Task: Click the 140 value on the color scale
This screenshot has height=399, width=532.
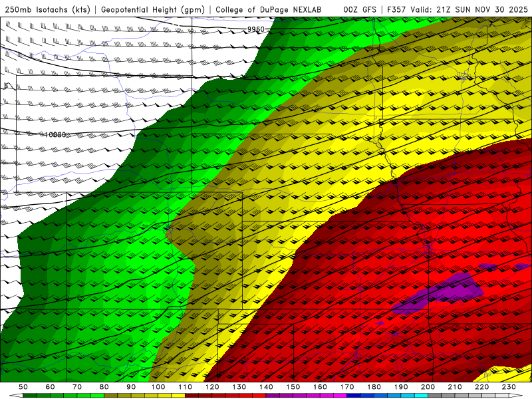Action: coord(266,387)
